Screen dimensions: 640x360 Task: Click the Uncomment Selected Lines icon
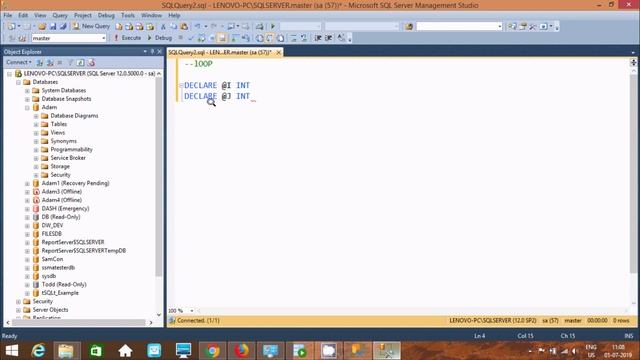[x=304, y=38]
